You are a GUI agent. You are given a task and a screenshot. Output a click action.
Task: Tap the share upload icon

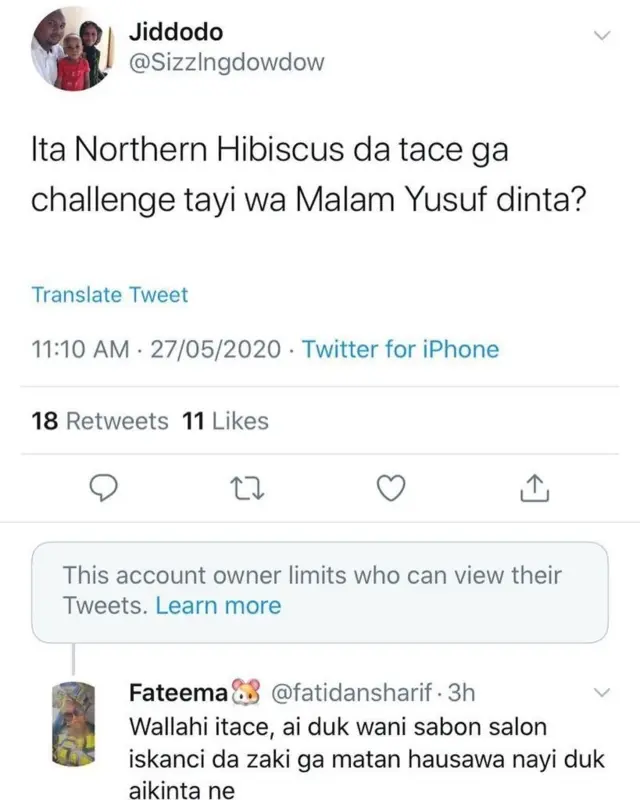click(535, 487)
